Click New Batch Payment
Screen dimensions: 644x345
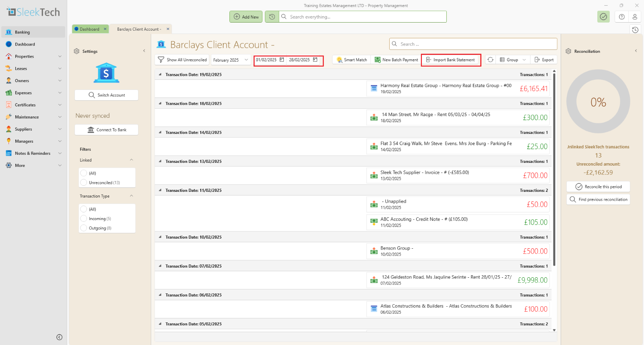click(x=396, y=60)
